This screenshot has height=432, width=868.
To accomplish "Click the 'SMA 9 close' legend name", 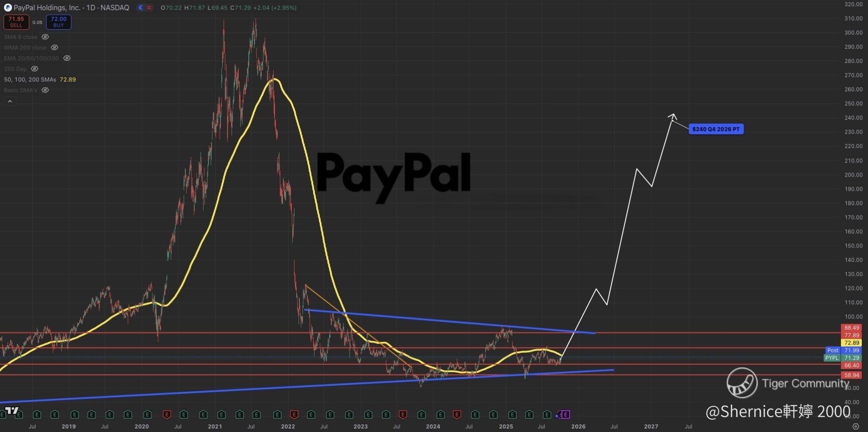I will (x=21, y=37).
